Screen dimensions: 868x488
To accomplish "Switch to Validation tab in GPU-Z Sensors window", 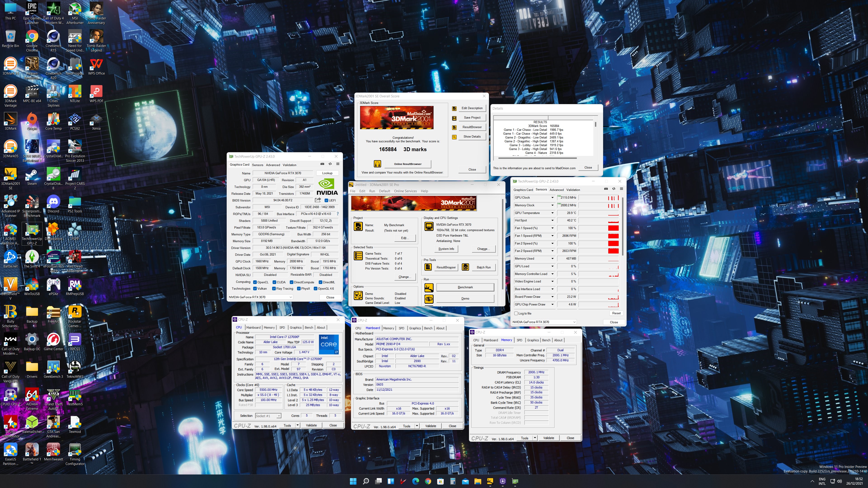I will [x=573, y=190].
